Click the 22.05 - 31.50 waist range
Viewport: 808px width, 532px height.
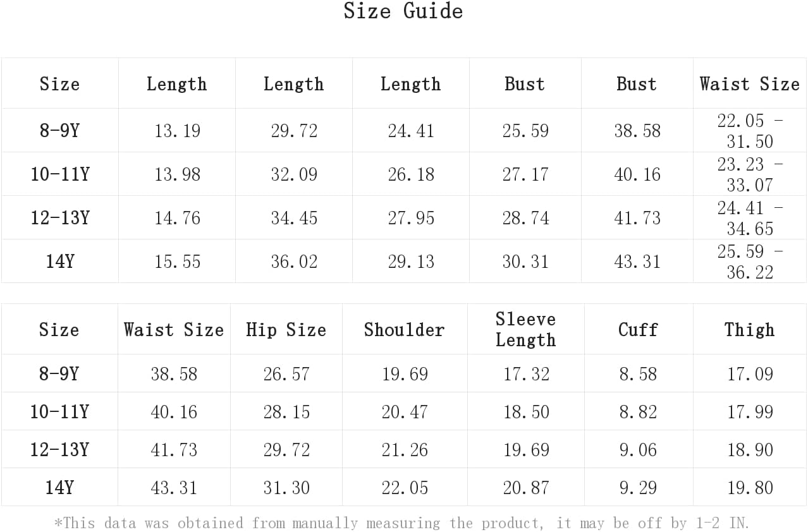click(750, 131)
